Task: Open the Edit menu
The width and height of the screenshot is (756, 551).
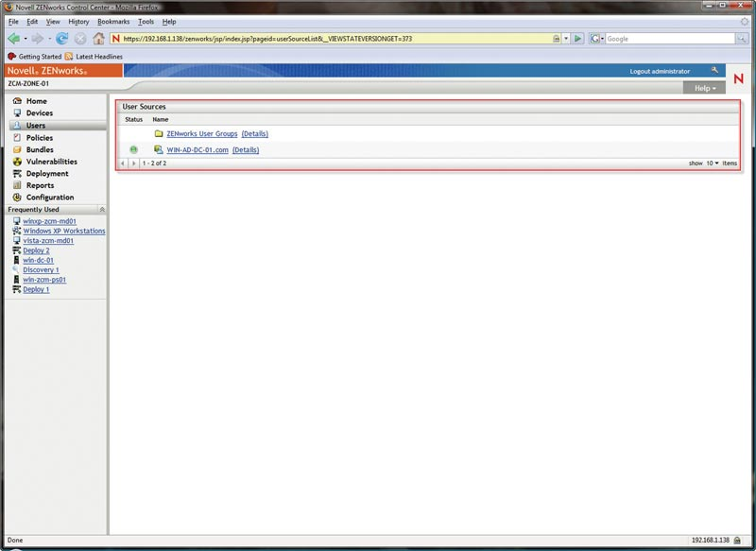Action: point(32,22)
